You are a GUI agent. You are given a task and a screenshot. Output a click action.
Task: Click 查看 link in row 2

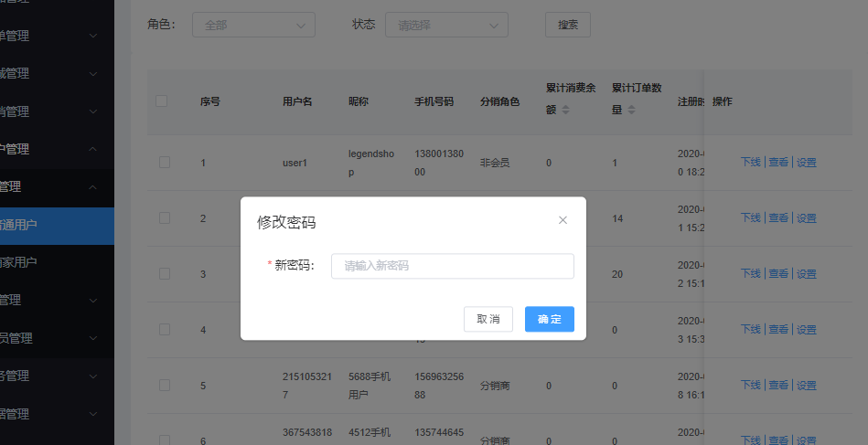click(x=778, y=218)
